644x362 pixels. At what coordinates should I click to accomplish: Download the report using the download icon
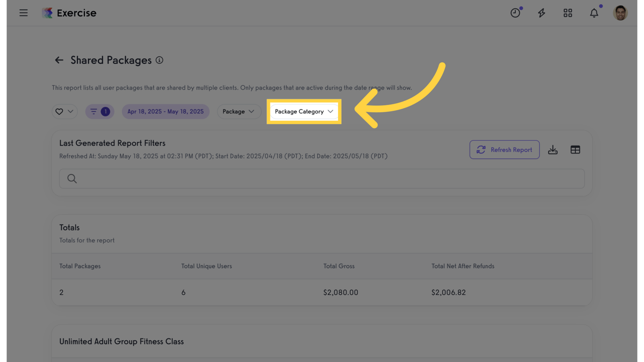[x=553, y=150]
